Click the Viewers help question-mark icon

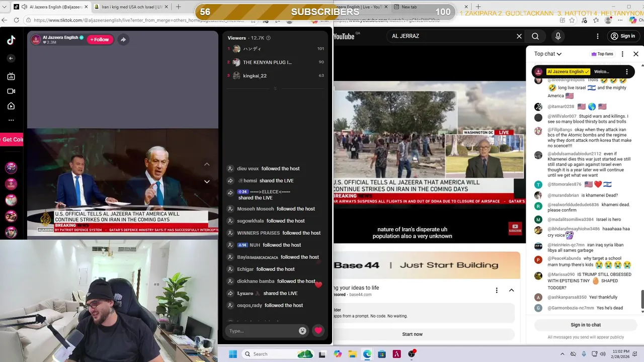point(268,38)
